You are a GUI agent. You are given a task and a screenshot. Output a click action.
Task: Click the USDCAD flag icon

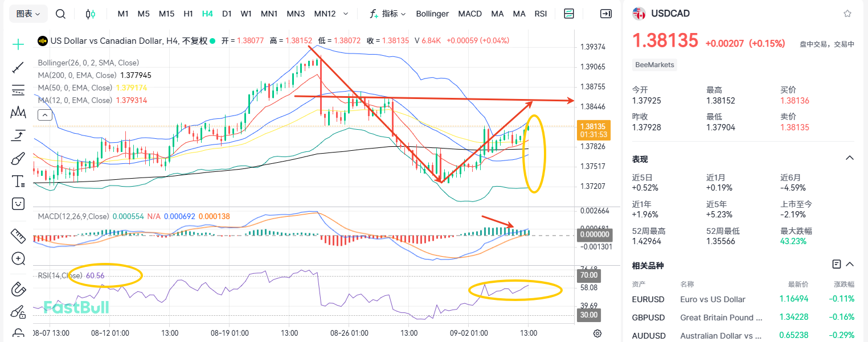click(x=639, y=14)
